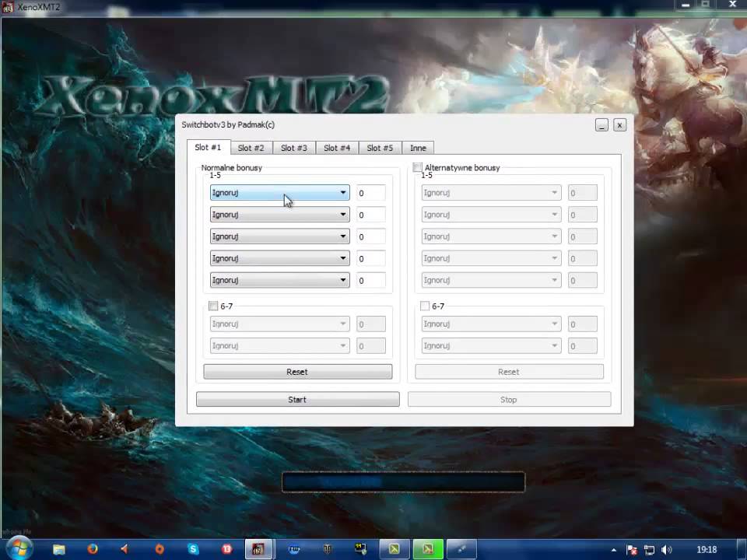Minimize the Switchbotv3 dialog with underscore button
747x560 pixels.
point(601,125)
